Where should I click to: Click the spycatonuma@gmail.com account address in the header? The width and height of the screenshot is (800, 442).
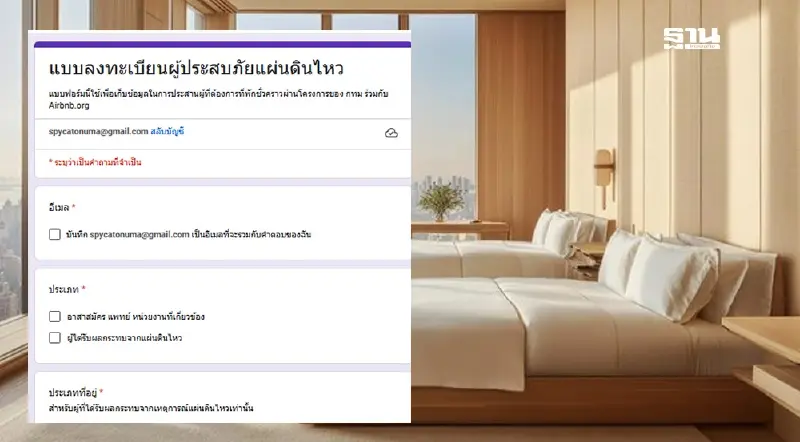tap(98, 131)
